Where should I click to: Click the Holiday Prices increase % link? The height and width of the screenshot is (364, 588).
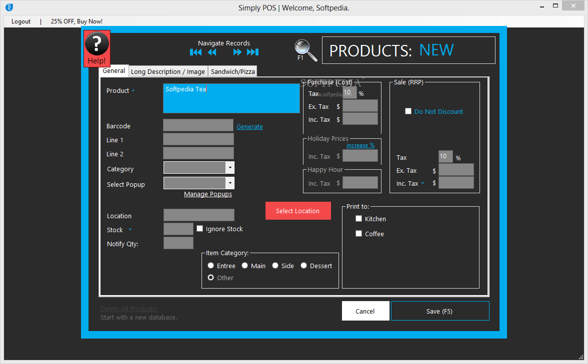coord(360,145)
